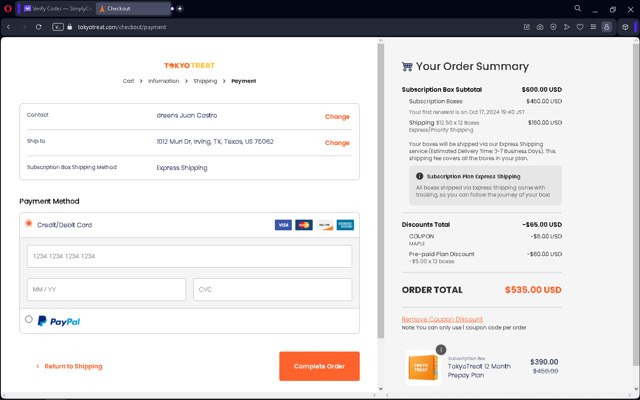Viewport: 640px width, 400px height.
Task: Click the checkout form vertical scrollbar
Action: coord(380,191)
